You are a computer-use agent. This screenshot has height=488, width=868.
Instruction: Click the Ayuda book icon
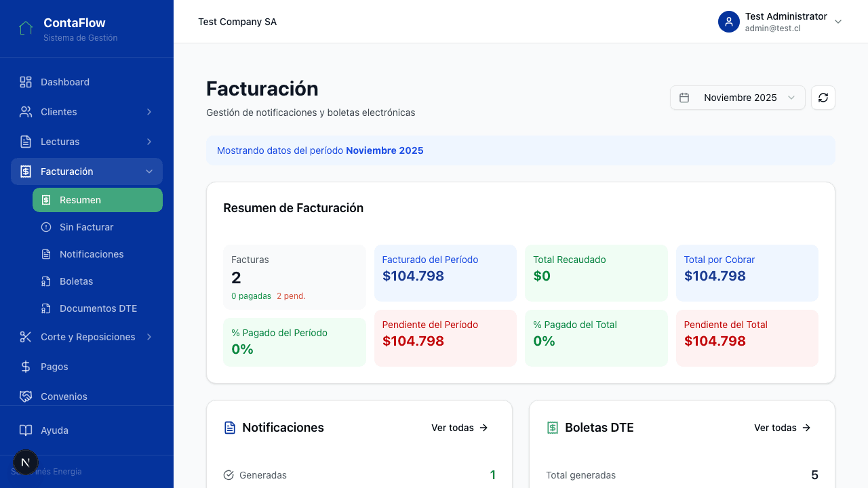pos(26,430)
